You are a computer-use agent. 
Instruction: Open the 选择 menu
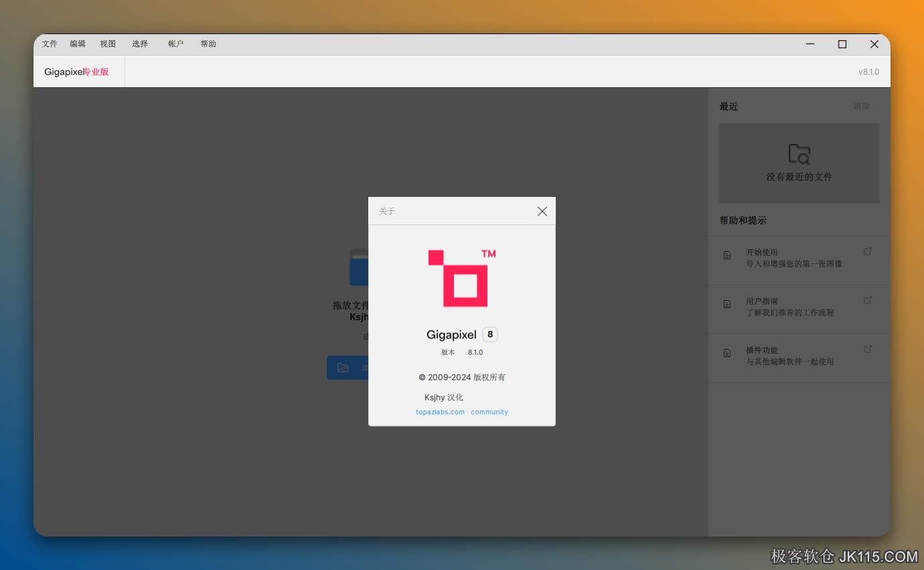pyautogui.click(x=140, y=44)
